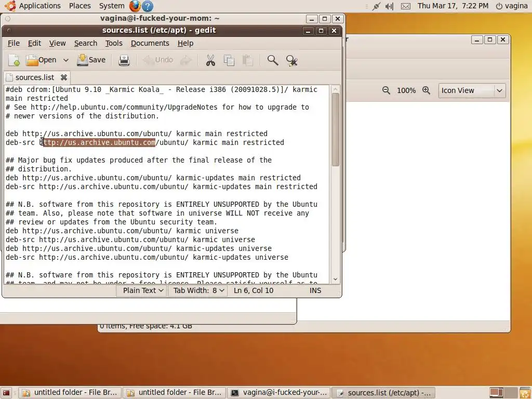Click the highlighted us.archive.ubuntu.com URL text
Image resolution: width=532 pixels, height=399 pixels.
click(x=99, y=142)
